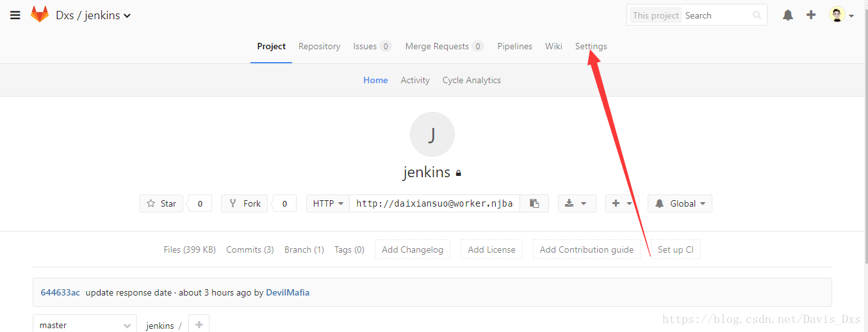Viewport: 868px width, 332px height.
Task: Open the Global notification dropdown
Action: click(x=680, y=203)
